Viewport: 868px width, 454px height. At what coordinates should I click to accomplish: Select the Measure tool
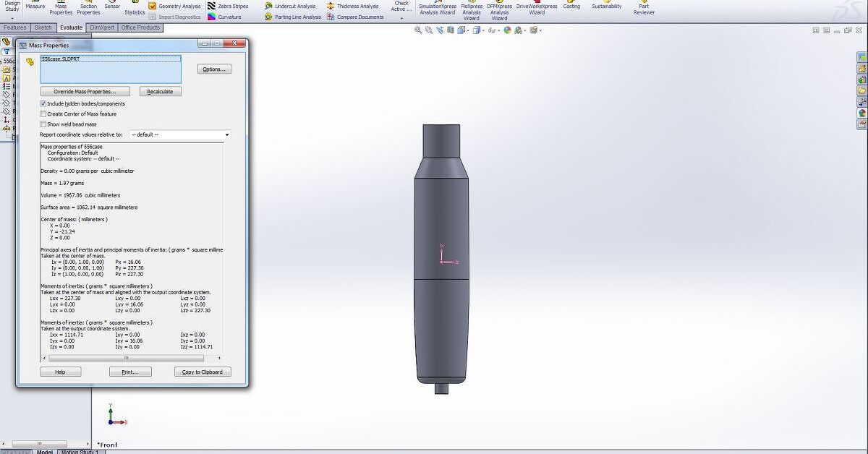pos(35,6)
